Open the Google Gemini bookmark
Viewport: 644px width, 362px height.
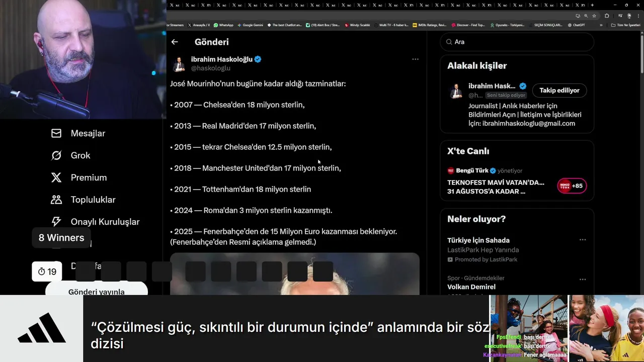[250, 25]
